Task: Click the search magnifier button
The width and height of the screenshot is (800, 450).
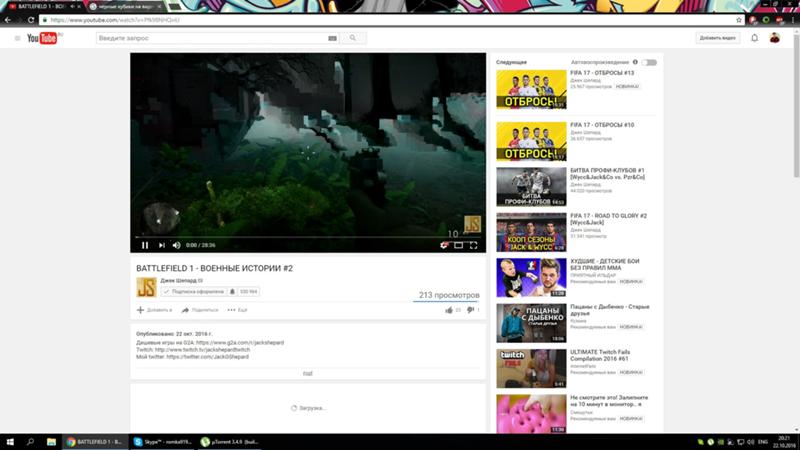Action: point(353,38)
